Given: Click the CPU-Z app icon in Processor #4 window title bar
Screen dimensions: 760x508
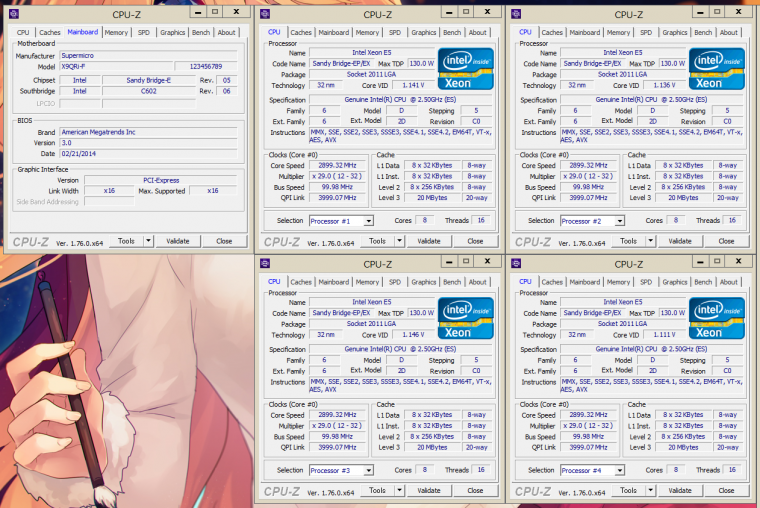Looking at the screenshot, I should click(x=516, y=263).
